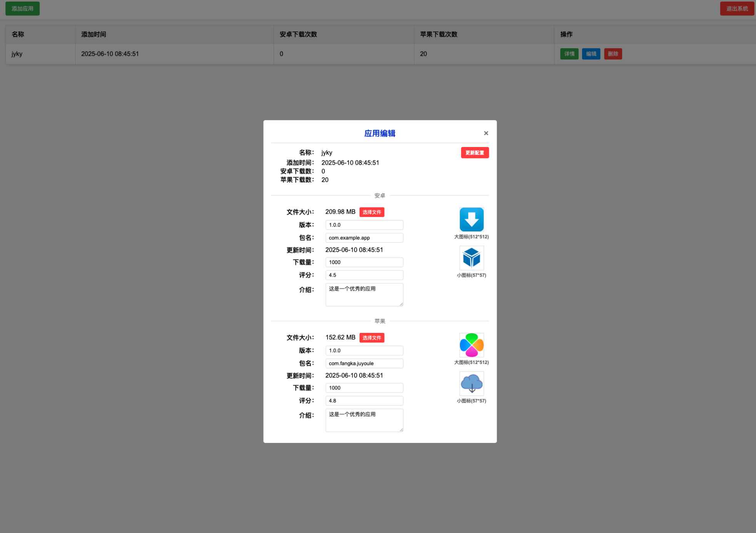Viewport: 756px width, 533px height.
Task: Click Android rating field showing 4.5
Action: 364,275
